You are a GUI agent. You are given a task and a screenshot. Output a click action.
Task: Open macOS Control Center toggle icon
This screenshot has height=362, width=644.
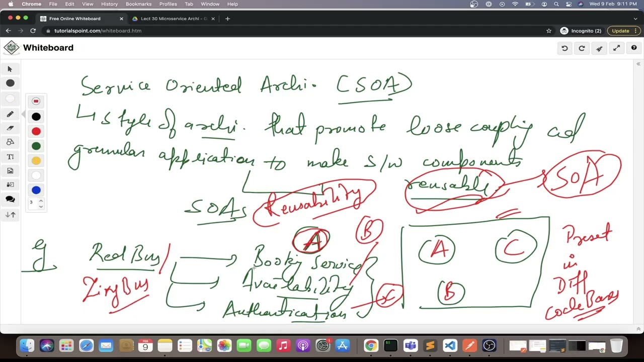569,4
